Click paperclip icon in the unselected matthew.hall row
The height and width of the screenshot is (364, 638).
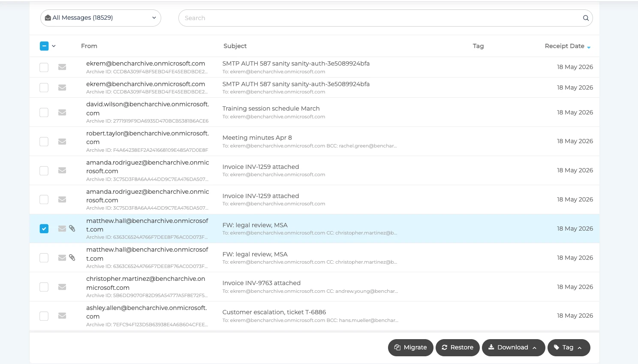(72, 258)
